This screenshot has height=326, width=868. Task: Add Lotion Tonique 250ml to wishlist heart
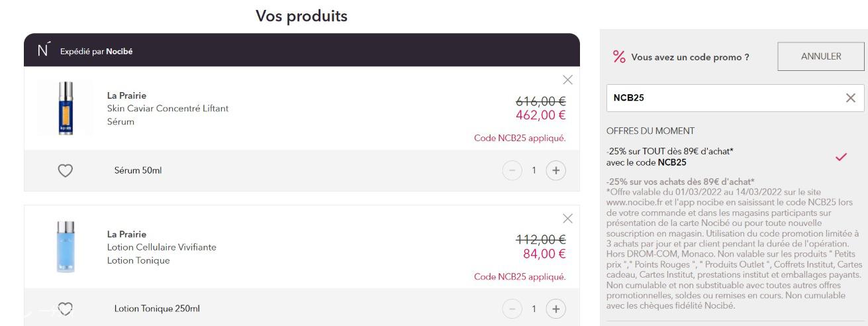coord(65,308)
